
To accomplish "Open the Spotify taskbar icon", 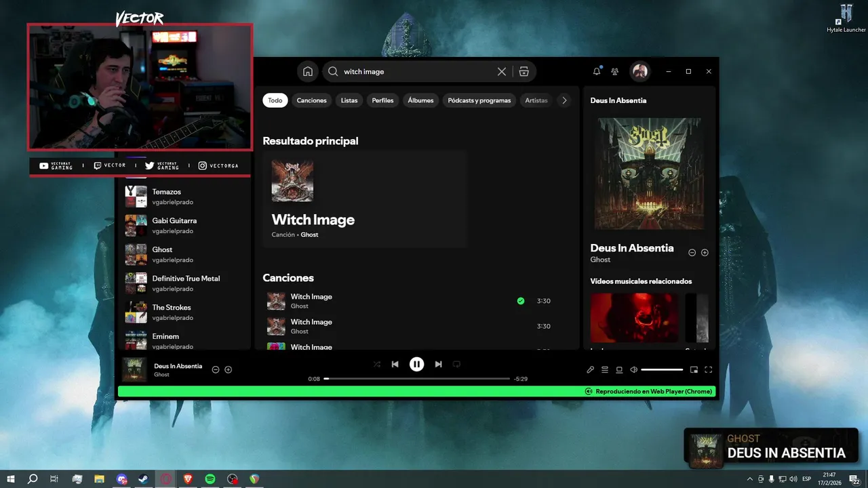I will point(210,479).
